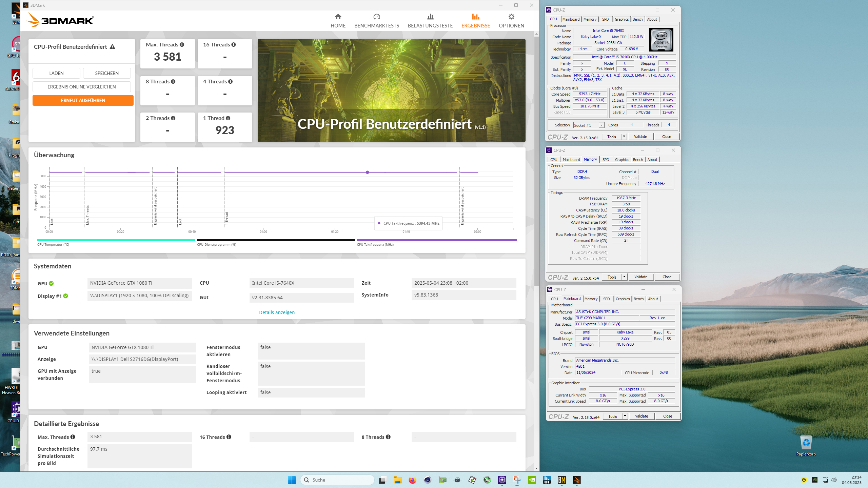Switch to Mainboard tab in top CPU-Z window

click(x=571, y=19)
